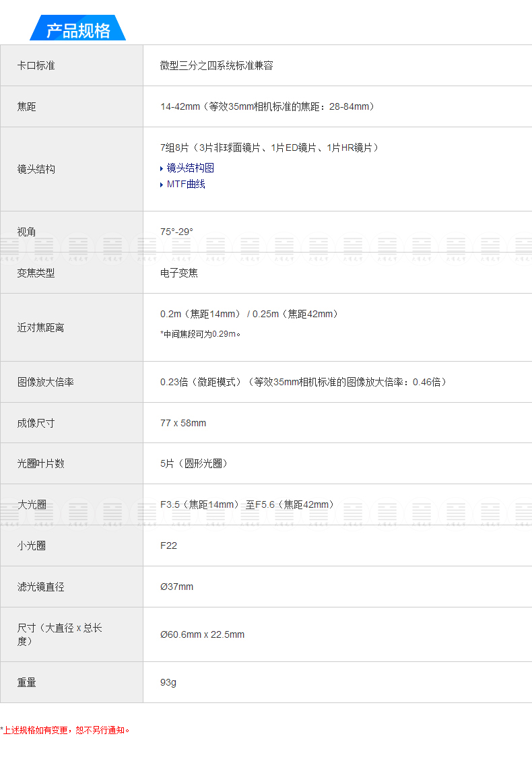Image resolution: width=532 pixels, height=759 pixels.
Task: Click the 产品规格 header banner
Action: click(78, 28)
